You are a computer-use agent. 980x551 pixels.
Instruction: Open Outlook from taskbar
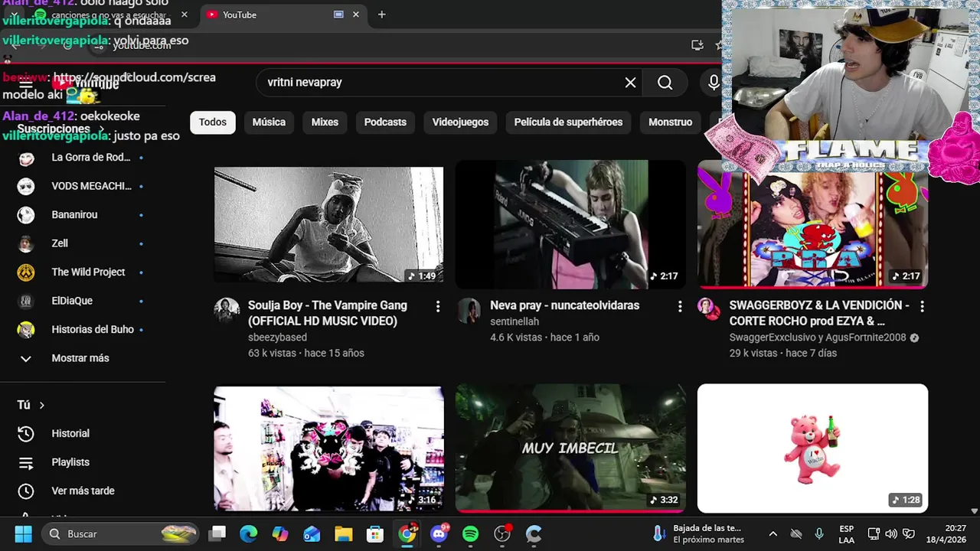click(x=312, y=533)
